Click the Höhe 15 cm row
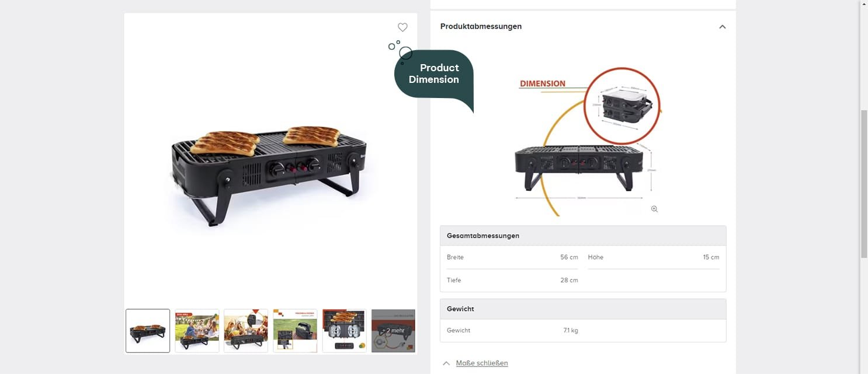The height and width of the screenshot is (374, 868). coord(654,257)
